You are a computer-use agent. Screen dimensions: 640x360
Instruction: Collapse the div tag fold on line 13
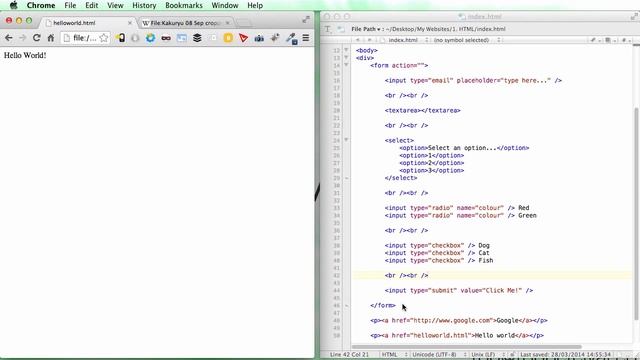click(346, 58)
